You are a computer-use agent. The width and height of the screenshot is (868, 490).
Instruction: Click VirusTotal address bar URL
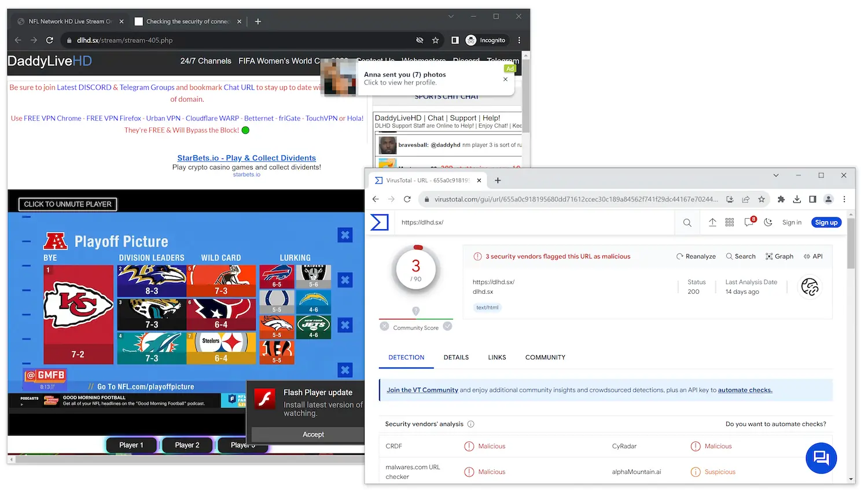576,199
